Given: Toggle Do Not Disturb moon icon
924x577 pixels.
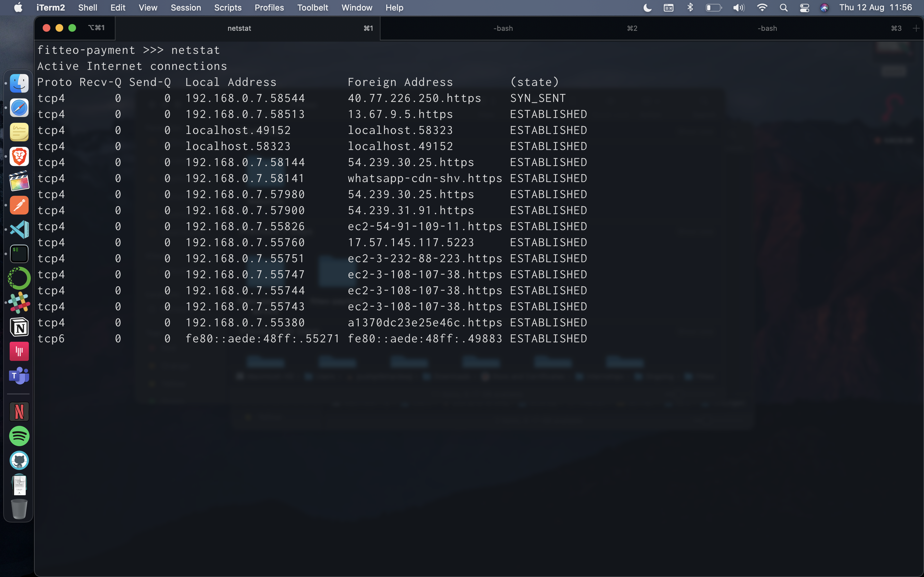Looking at the screenshot, I should click(x=647, y=8).
